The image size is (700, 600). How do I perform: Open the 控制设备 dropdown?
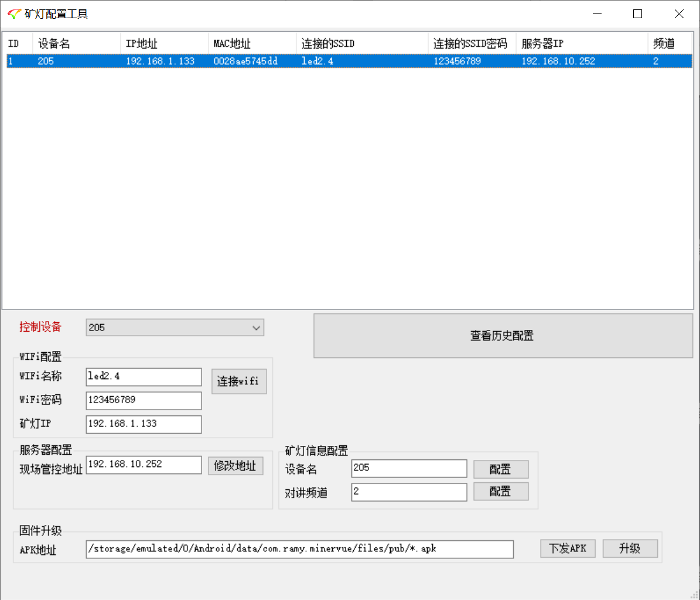(x=175, y=328)
